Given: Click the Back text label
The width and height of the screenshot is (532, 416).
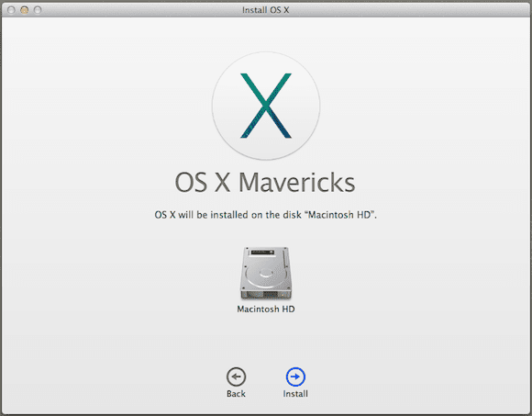Looking at the screenshot, I should click(x=236, y=394).
